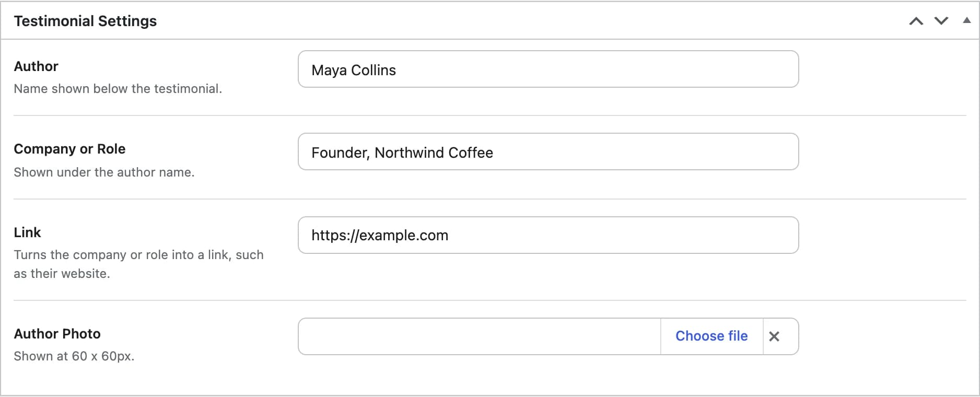Focus the Author name field
This screenshot has height=397, width=980.
point(548,69)
